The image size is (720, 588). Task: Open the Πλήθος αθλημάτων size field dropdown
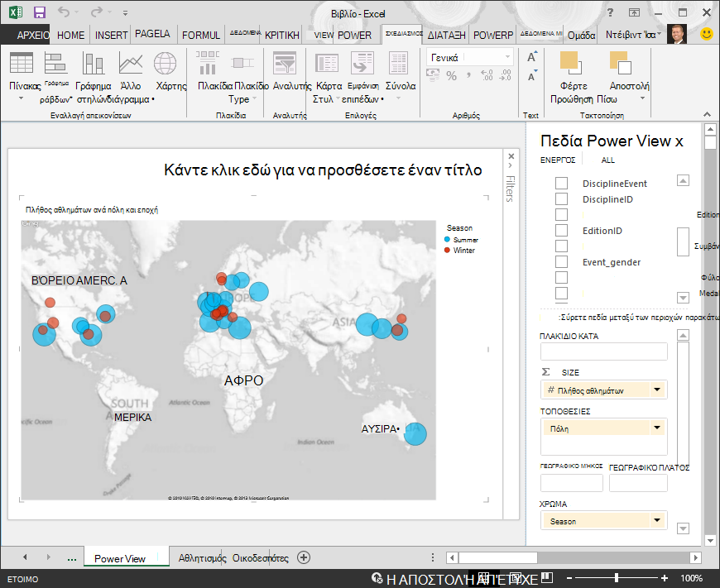click(657, 390)
